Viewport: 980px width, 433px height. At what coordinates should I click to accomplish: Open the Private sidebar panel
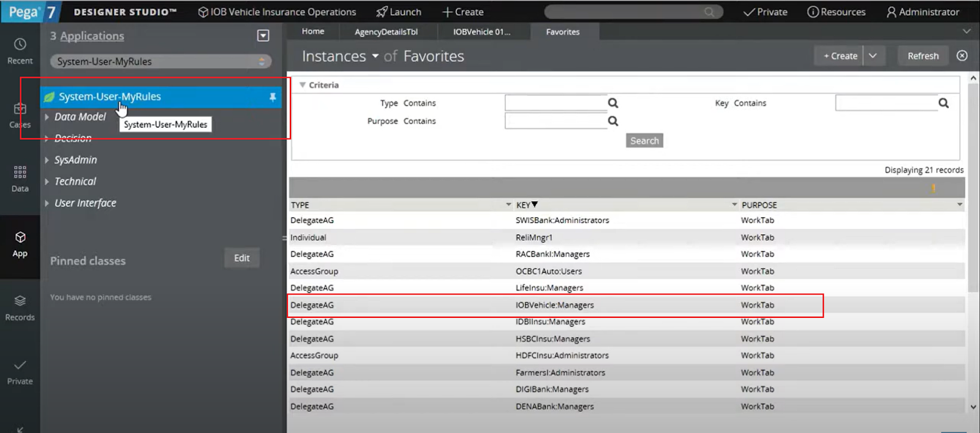click(x=20, y=372)
